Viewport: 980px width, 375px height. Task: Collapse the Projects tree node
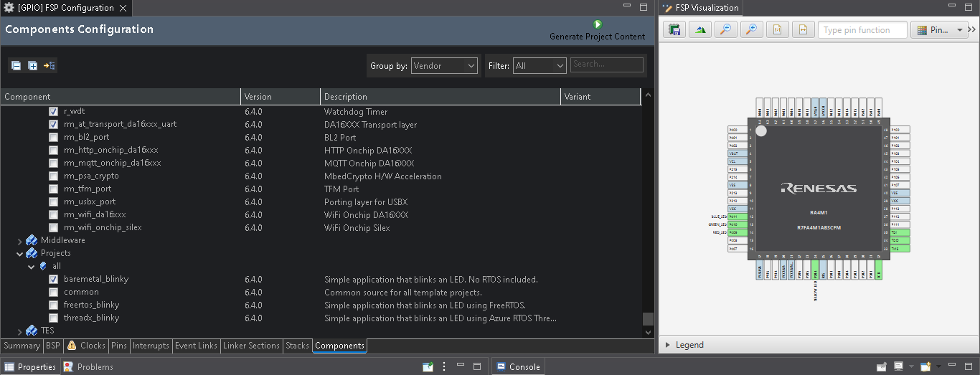coord(20,254)
